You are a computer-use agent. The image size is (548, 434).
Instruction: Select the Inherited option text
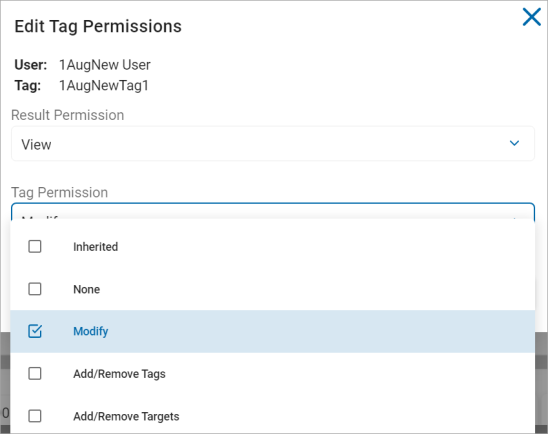tap(95, 247)
